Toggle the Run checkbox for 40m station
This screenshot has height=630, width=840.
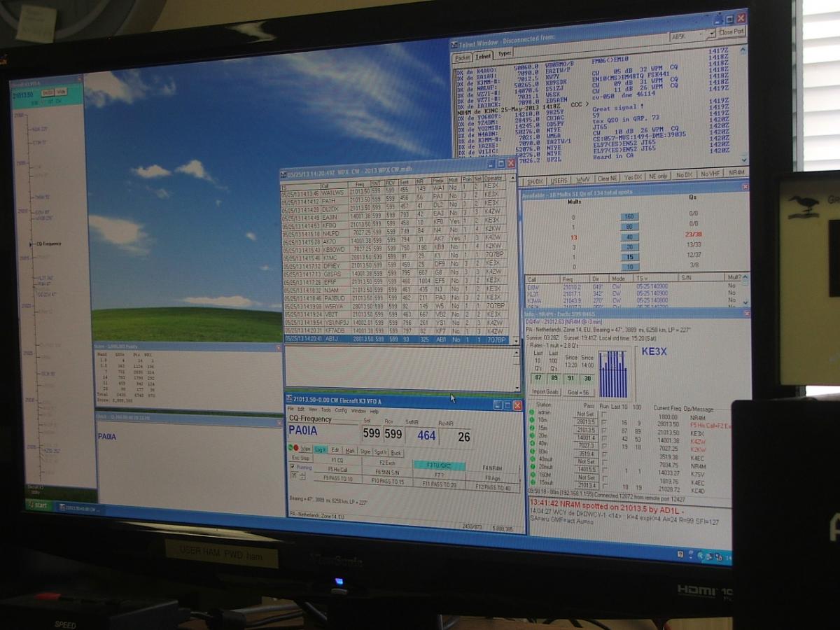(604, 446)
